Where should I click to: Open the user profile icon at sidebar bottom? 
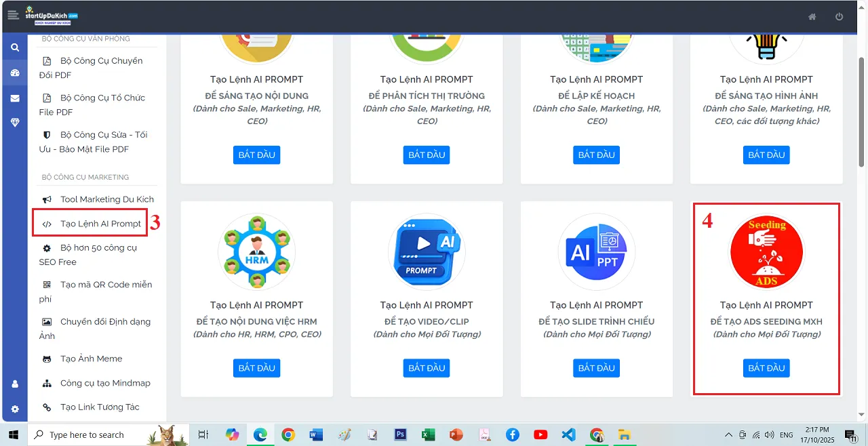14,384
